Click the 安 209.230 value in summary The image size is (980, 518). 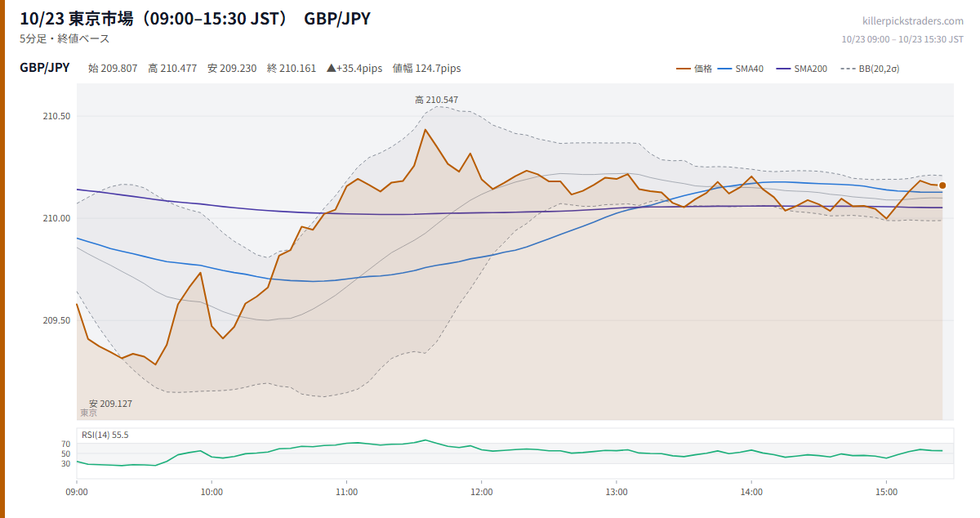[232, 69]
